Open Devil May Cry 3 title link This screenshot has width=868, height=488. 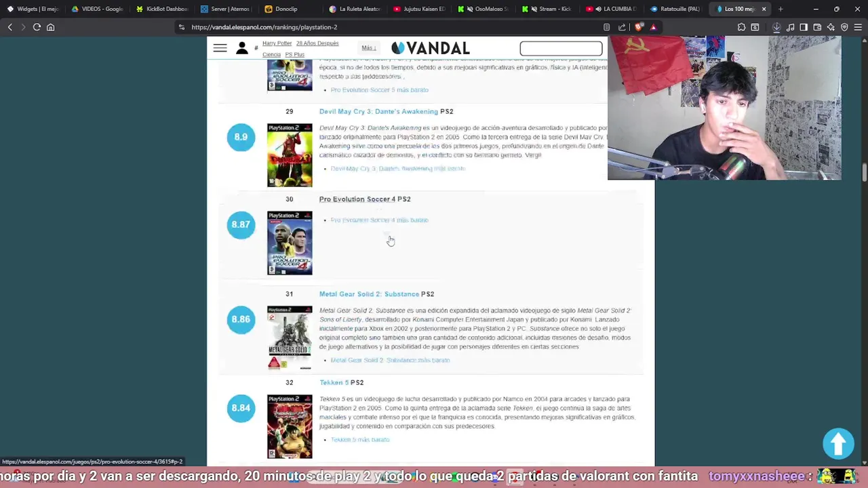coord(378,111)
